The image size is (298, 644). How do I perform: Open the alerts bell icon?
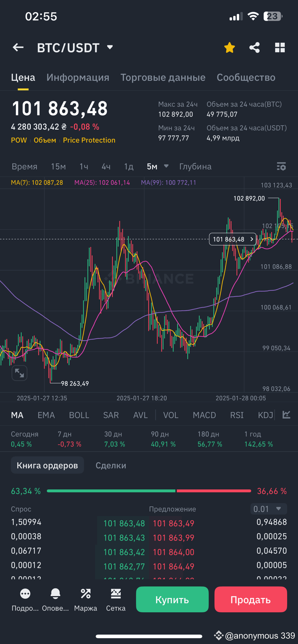tap(55, 599)
